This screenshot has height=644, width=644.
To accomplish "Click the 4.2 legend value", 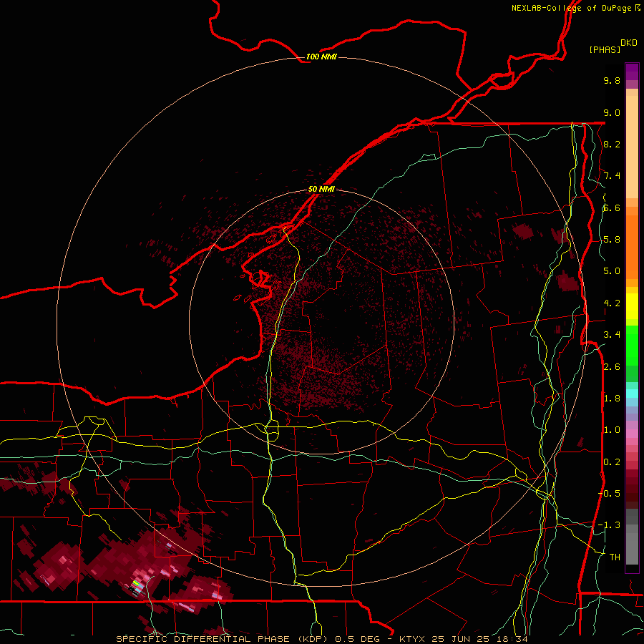I will (612, 303).
